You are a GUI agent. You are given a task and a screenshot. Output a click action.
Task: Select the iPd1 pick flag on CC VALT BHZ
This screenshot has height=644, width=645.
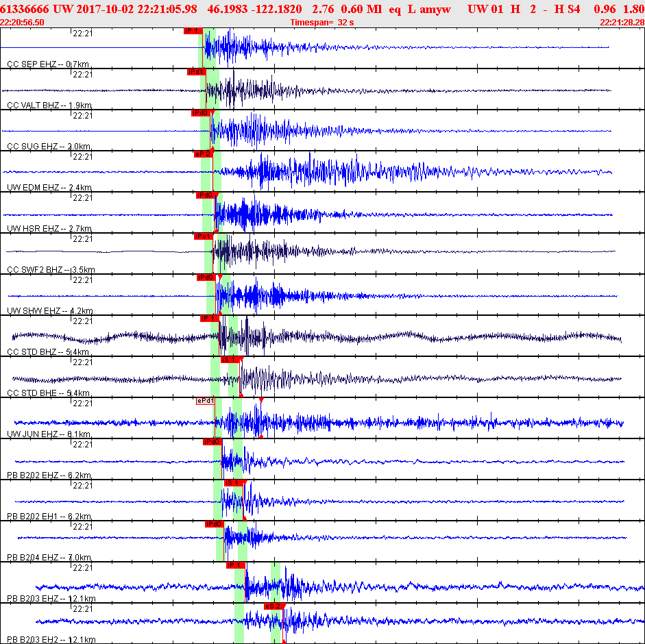196,72
